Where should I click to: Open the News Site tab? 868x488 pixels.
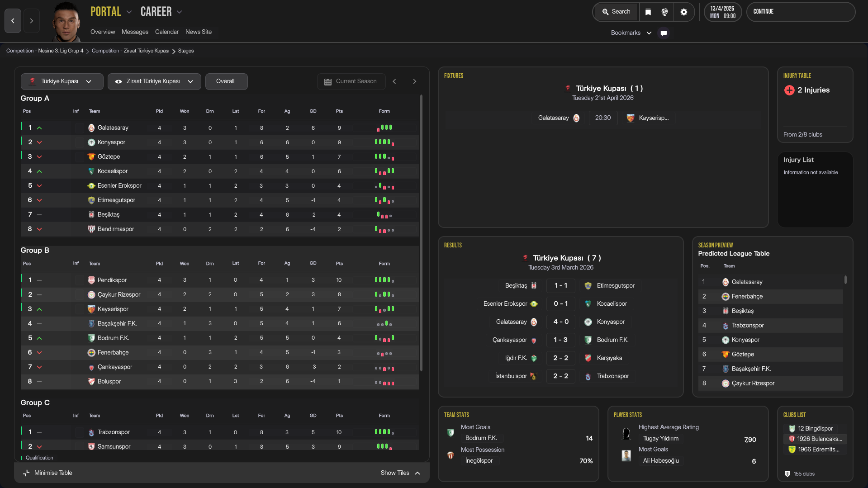click(x=198, y=32)
